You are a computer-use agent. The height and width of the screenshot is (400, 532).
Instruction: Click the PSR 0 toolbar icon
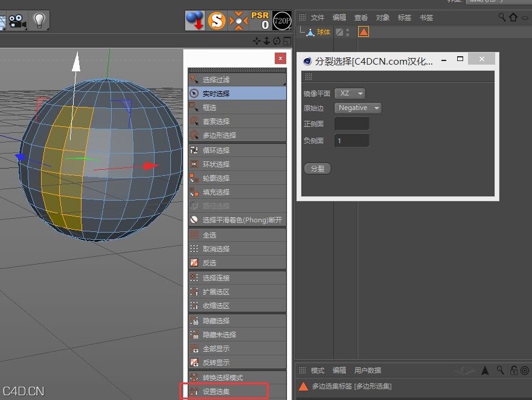click(x=260, y=20)
